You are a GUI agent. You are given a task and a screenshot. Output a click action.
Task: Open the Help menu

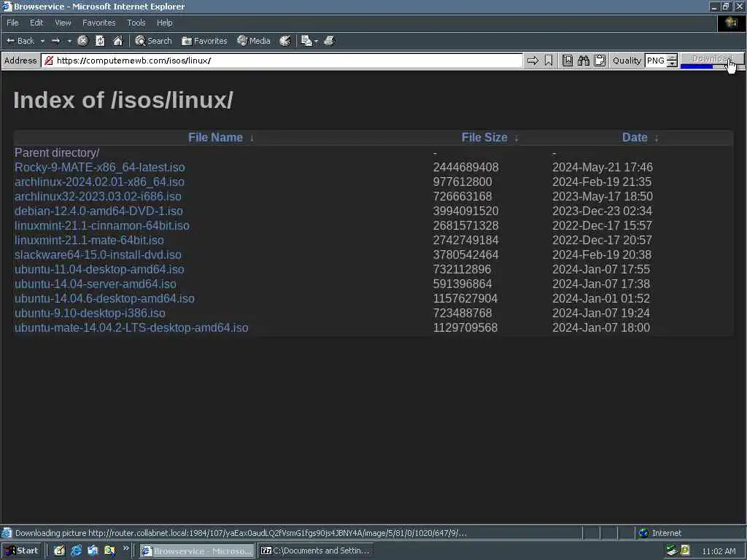coord(164,23)
